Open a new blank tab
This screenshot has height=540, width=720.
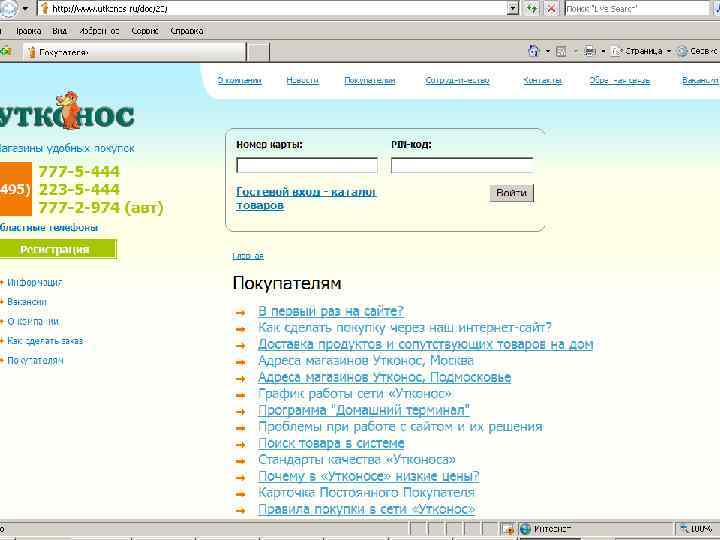click(258, 52)
